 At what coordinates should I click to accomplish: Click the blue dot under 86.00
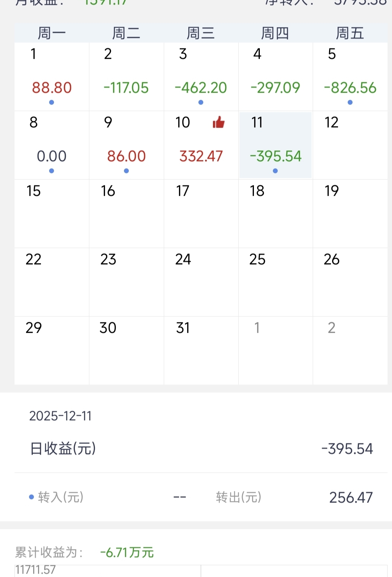[126, 171]
